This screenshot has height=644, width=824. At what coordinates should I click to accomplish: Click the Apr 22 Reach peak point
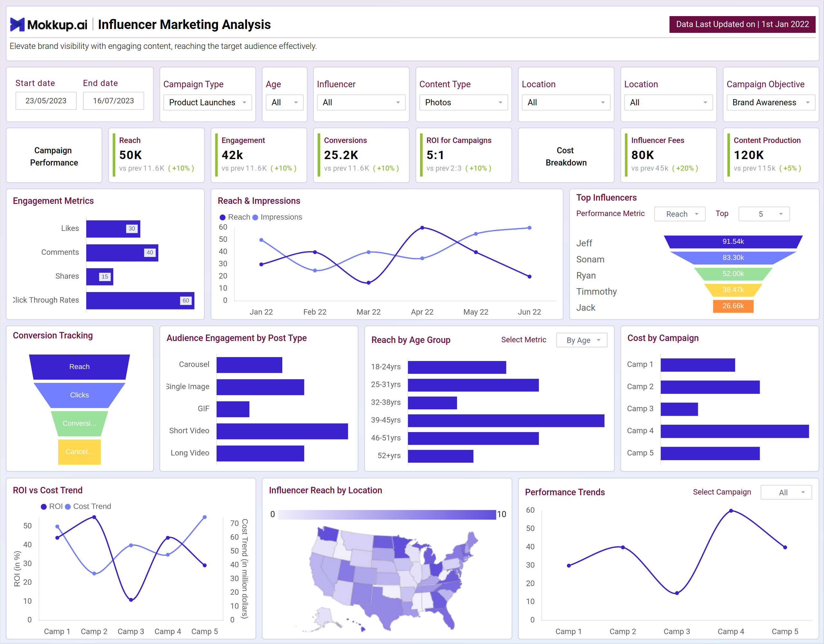coord(422,228)
